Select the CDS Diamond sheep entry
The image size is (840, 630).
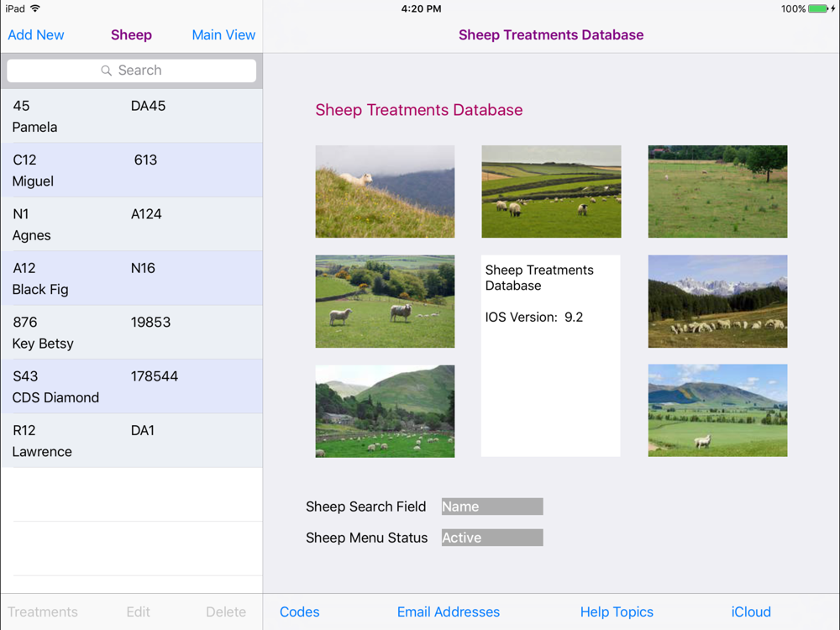[x=131, y=386]
